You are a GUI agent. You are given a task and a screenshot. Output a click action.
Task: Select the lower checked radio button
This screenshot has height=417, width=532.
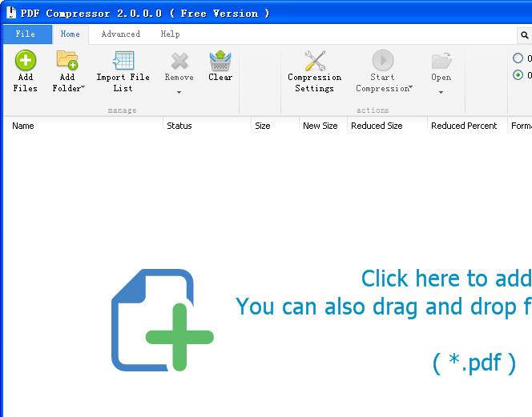coord(518,75)
